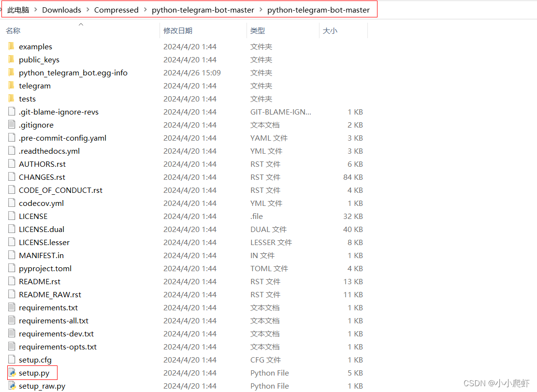This screenshot has width=537, height=392.
Task: Click the 11 KB size cell
Action: click(x=353, y=294)
